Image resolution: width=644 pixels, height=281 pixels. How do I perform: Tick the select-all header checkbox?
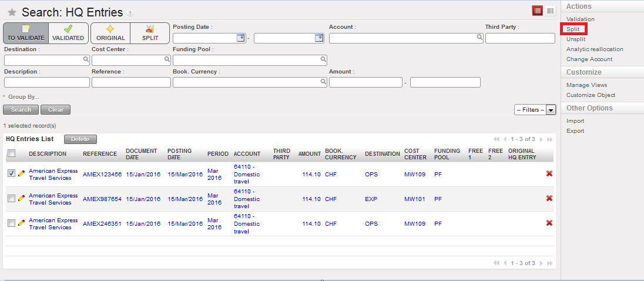pyautogui.click(x=12, y=153)
